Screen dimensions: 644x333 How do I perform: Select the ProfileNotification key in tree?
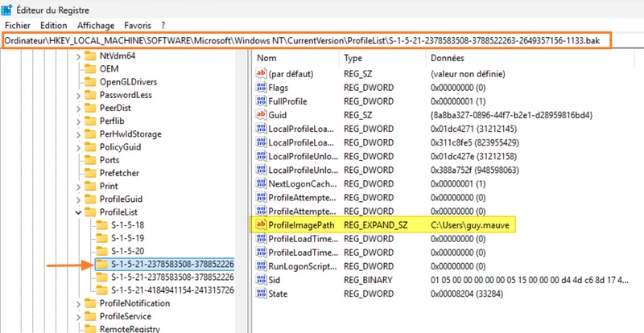coord(134,303)
